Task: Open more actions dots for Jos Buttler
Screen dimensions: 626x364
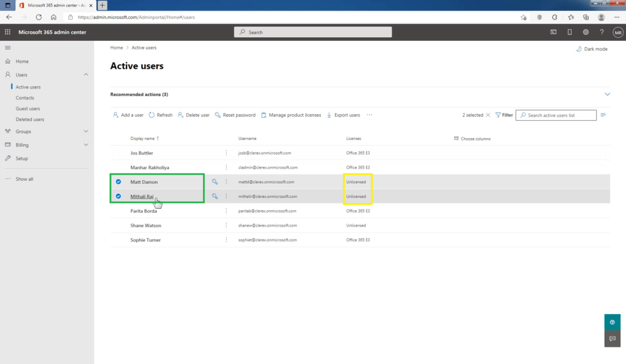Action: [226, 153]
